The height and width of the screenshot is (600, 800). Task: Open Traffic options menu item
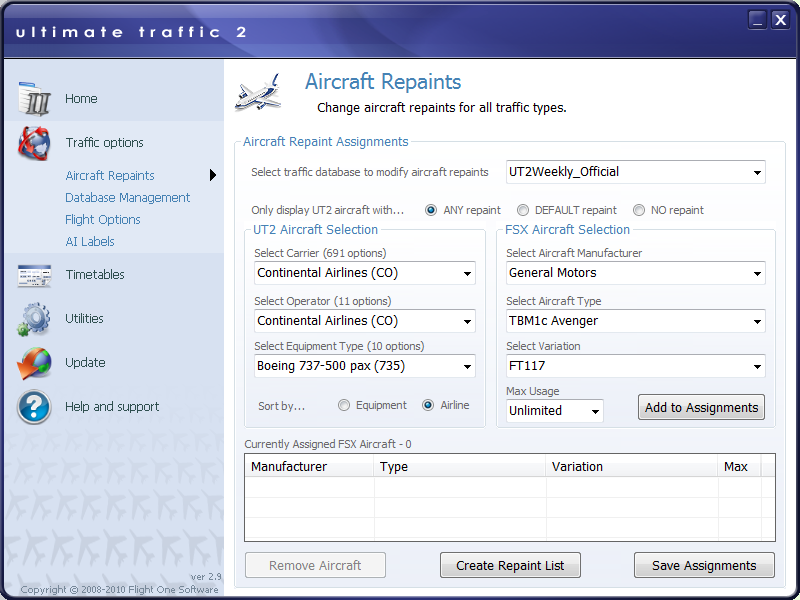click(x=105, y=143)
